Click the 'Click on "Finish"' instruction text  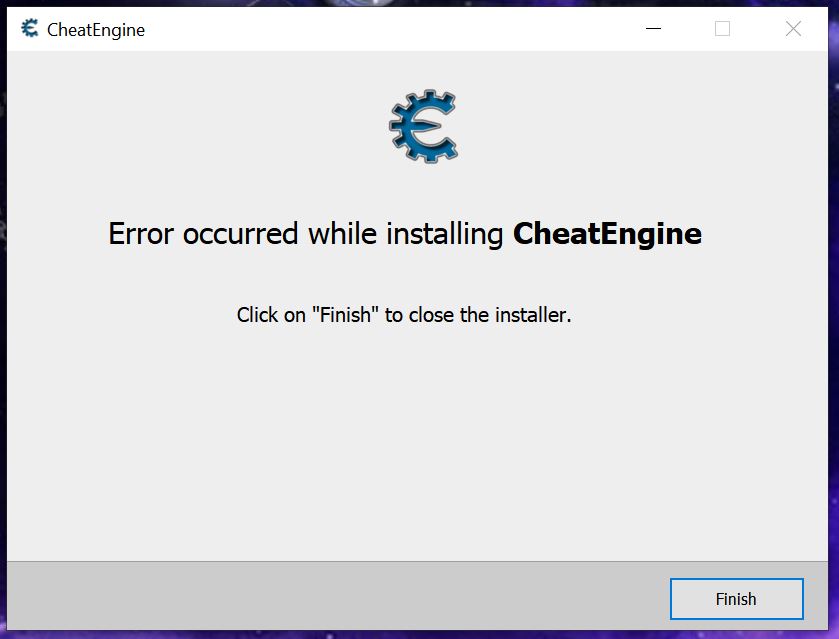click(x=404, y=315)
